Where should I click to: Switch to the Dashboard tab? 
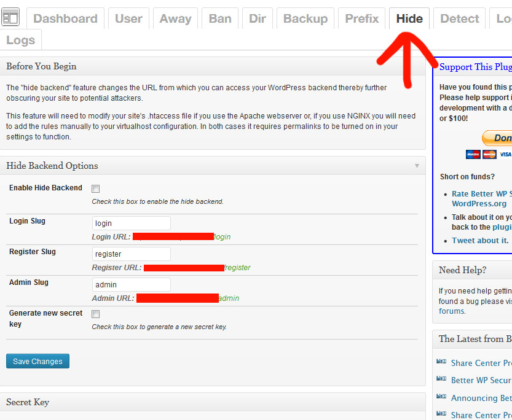click(x=65, y=19)
